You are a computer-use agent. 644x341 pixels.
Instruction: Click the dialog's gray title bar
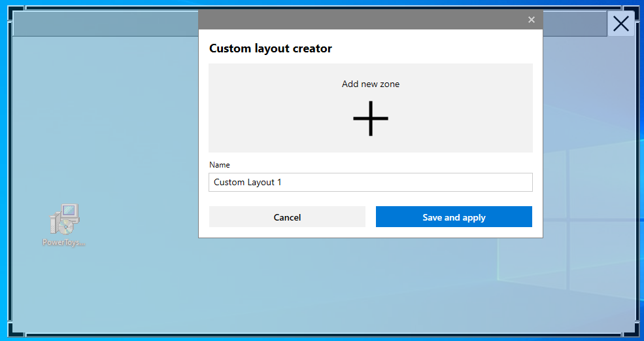click(362, 20)
